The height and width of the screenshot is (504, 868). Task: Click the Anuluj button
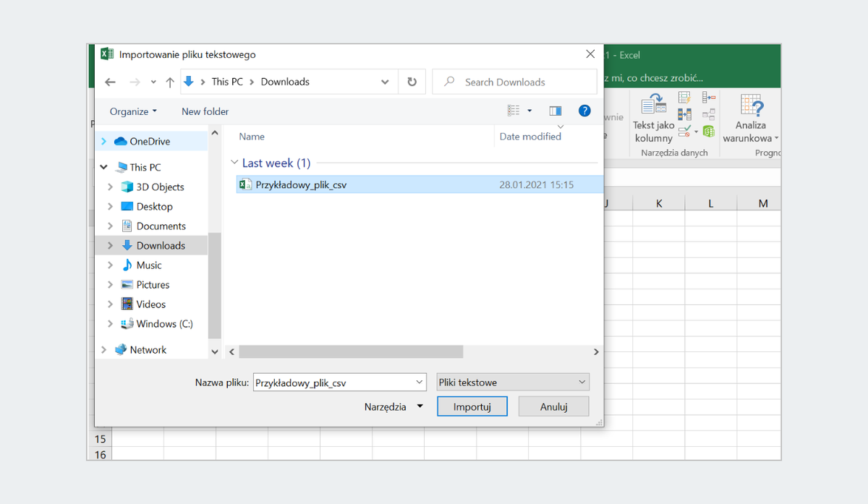point(554,406)
